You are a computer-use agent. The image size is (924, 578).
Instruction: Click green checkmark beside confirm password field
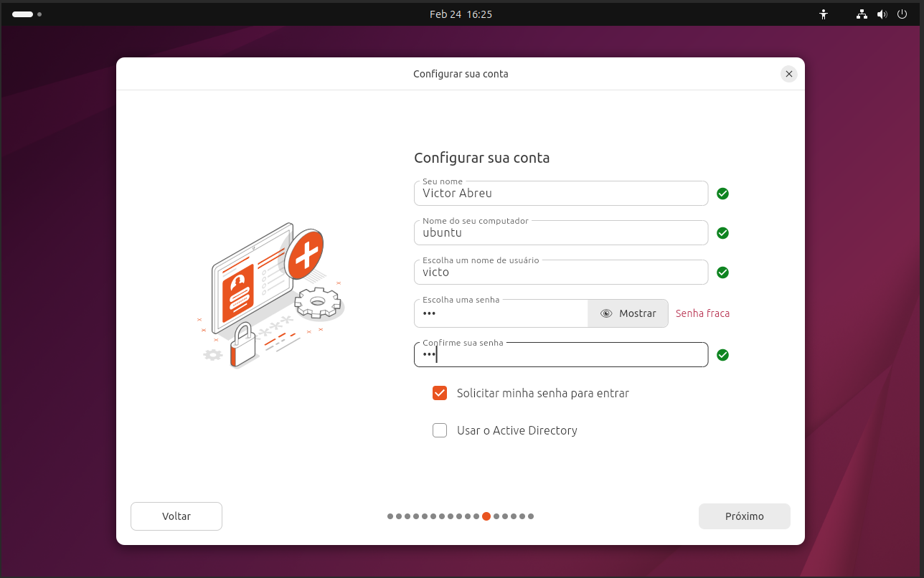coord(722,355)
